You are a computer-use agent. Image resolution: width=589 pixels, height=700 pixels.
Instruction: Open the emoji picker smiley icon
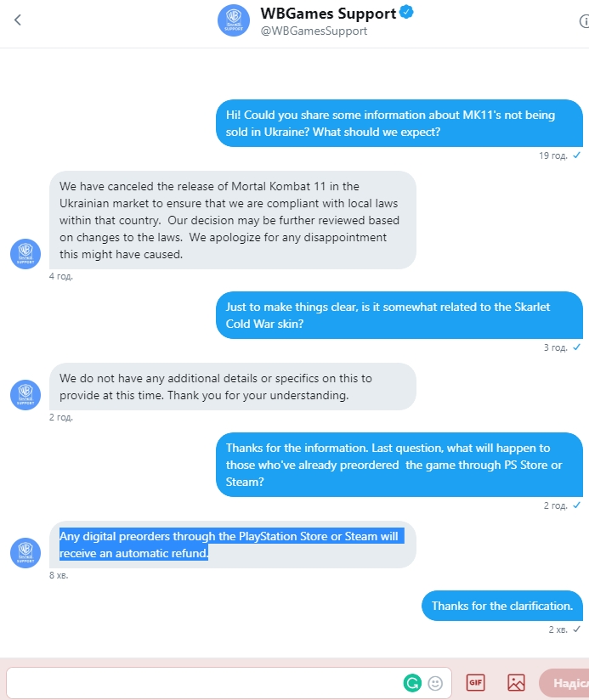click(435, 682)
